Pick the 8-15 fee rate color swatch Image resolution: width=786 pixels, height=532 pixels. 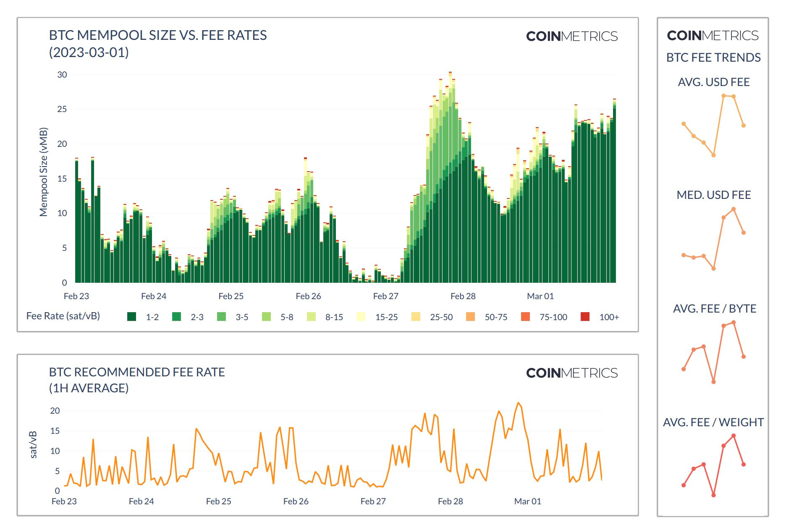[312, 317]
